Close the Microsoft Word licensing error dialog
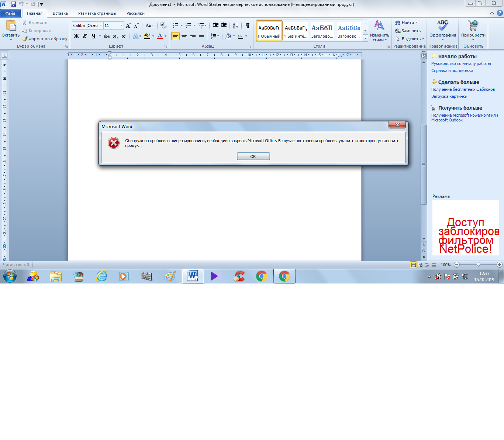 [397, 125]
